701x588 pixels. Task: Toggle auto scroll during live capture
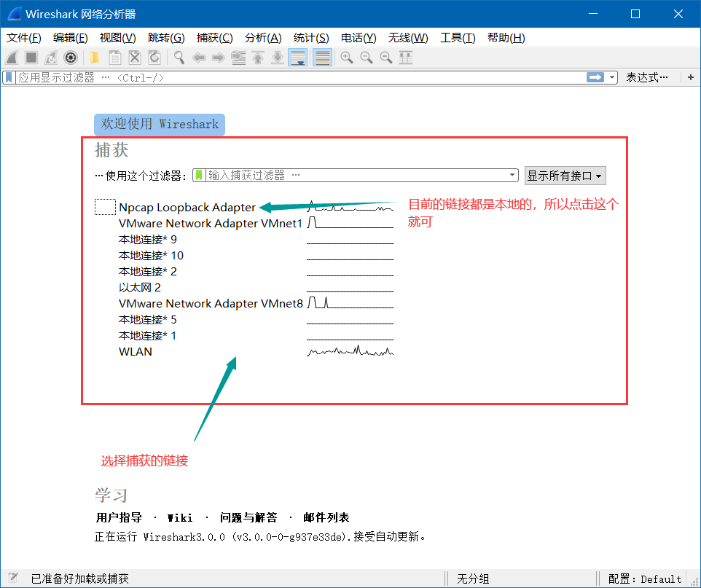point(298,58)
